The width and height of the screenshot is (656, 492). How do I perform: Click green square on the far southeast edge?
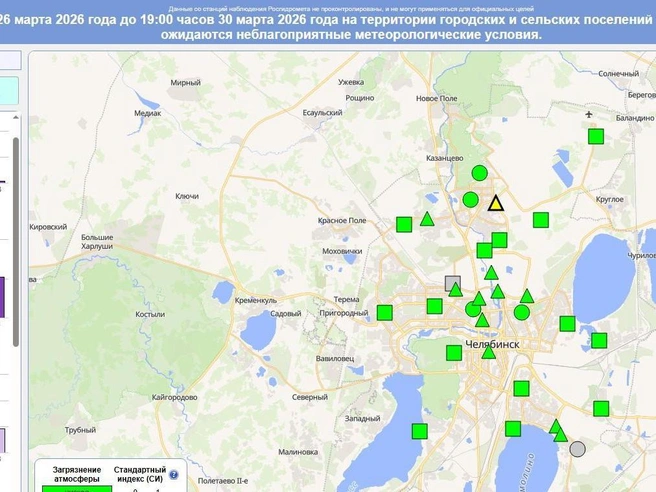click(x=601, y=409)
